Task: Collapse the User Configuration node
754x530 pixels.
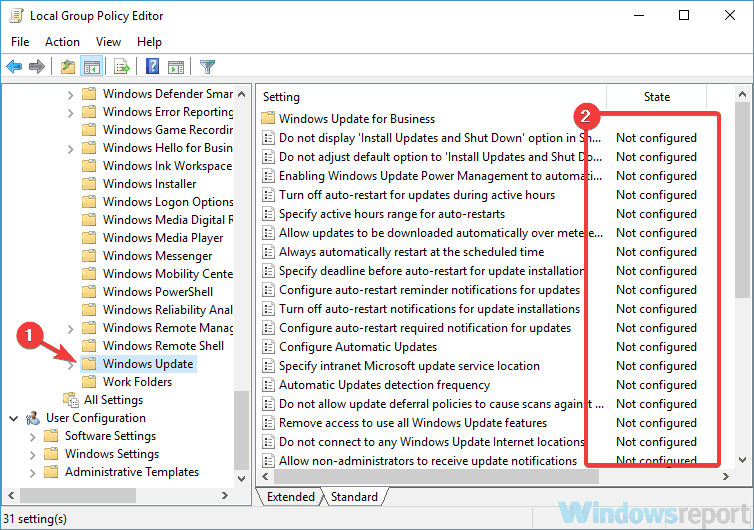Action: pos(13,418)
